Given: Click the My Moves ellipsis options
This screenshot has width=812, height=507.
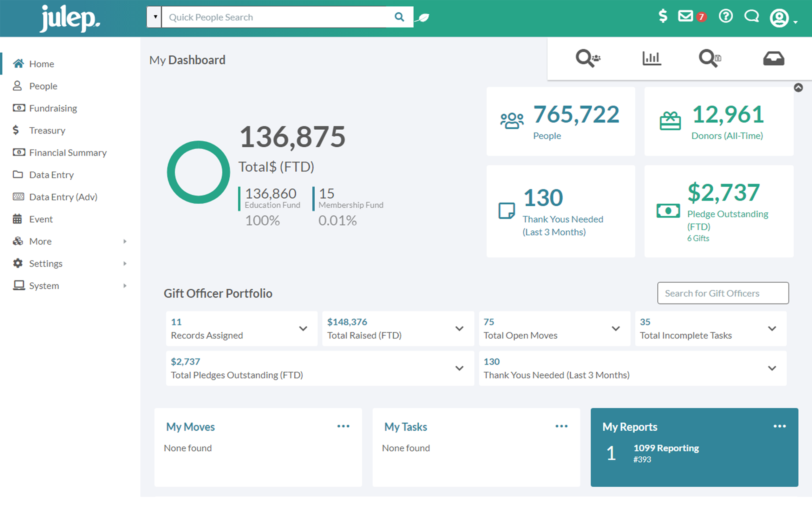Looking at the screenshot, I should [343, 426].
